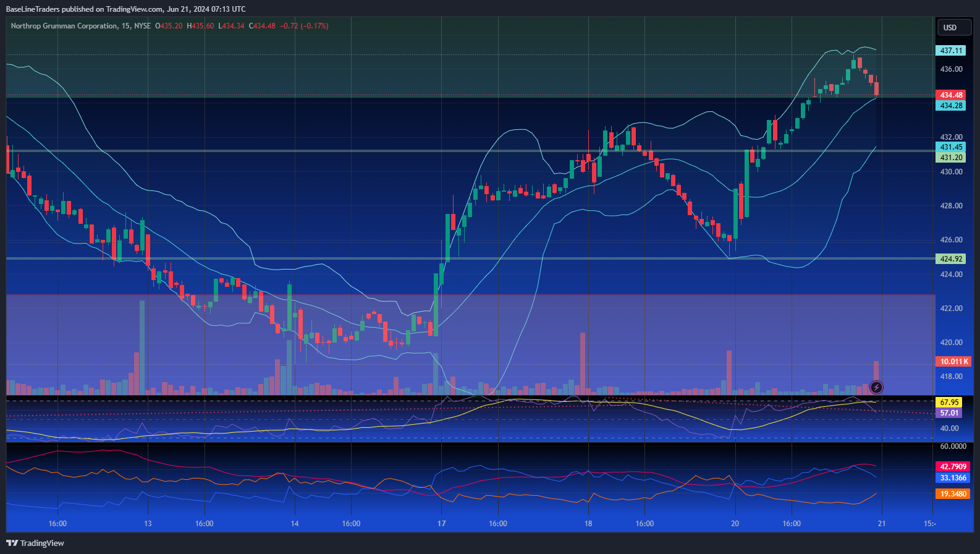Screen dimensions: 980x554
Task: Select the open value O435.20
Action: 169,26
